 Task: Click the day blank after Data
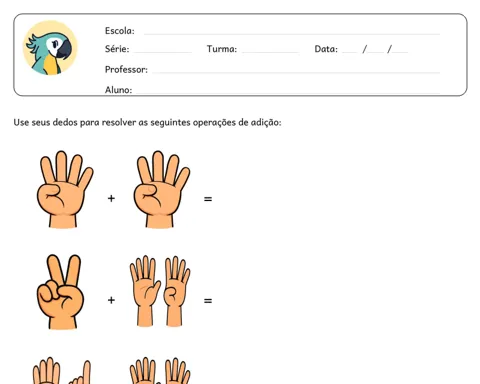(349, 52)
